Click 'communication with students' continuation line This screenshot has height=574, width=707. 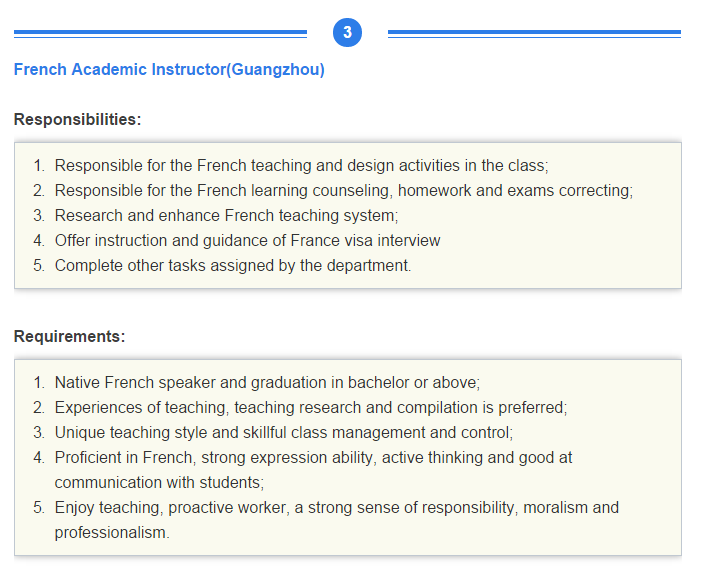point(159,482)
